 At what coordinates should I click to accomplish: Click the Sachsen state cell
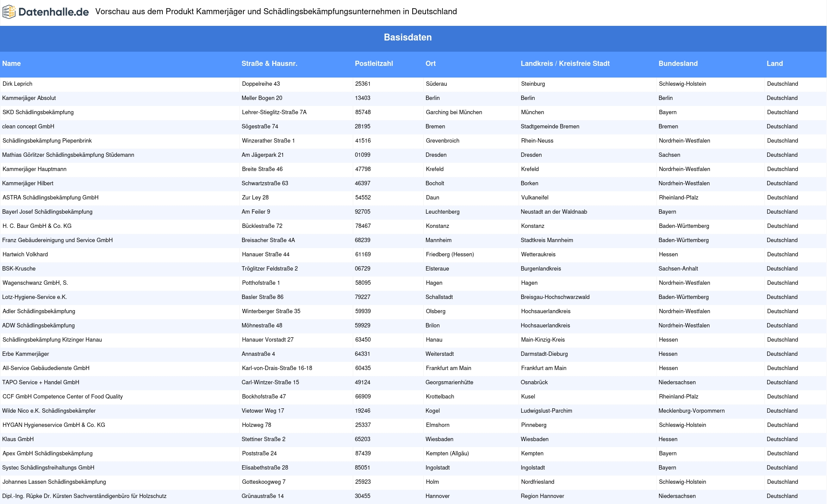[x=669, y=155]
